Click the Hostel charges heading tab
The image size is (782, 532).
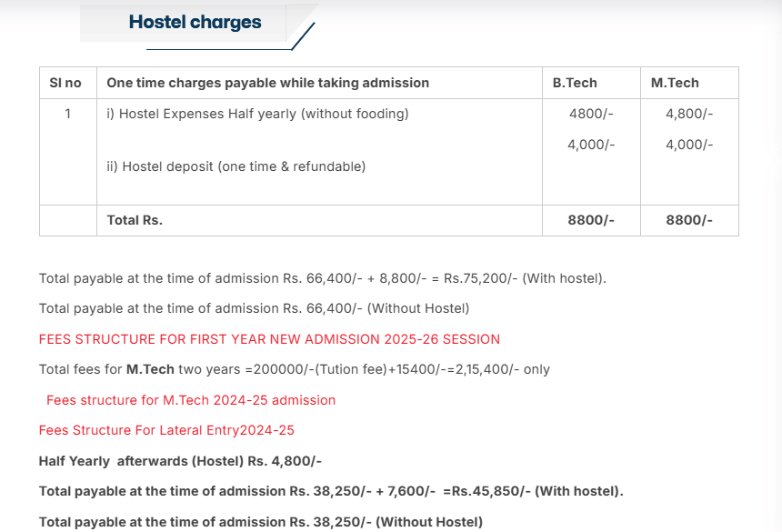pos(195,23)
